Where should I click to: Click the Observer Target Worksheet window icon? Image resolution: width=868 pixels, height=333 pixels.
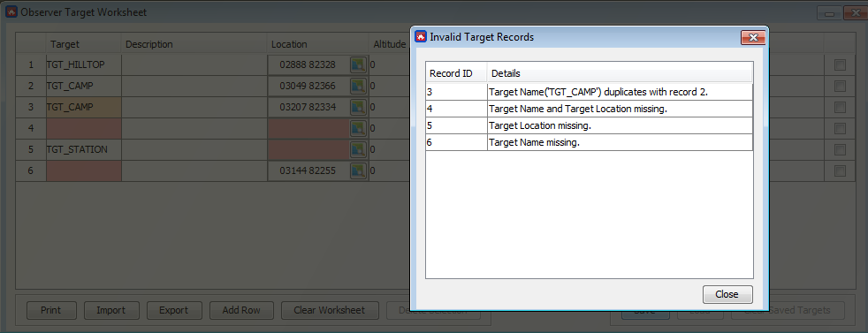[x=11, y=12]
